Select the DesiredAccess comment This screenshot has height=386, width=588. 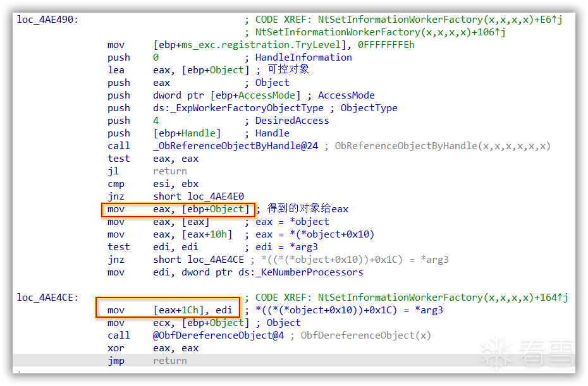tap(292, 121)
